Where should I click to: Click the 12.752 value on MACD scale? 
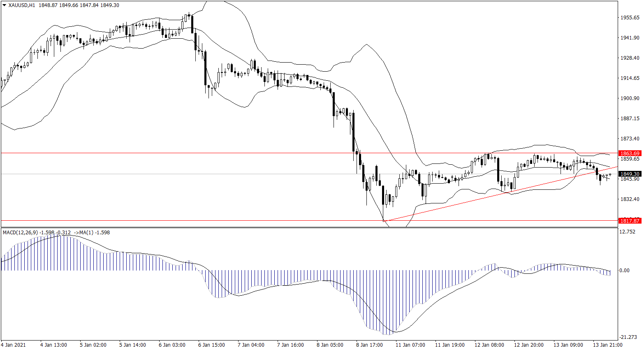627,232
